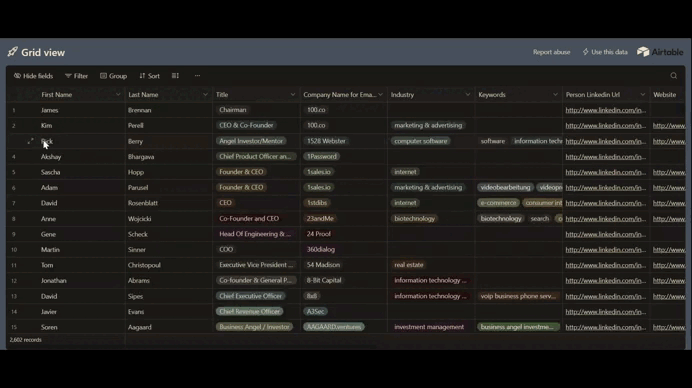Select the AAGAARD.ventures company tag
Viewport: 692px width, 388px height.
tap(334, 327)
